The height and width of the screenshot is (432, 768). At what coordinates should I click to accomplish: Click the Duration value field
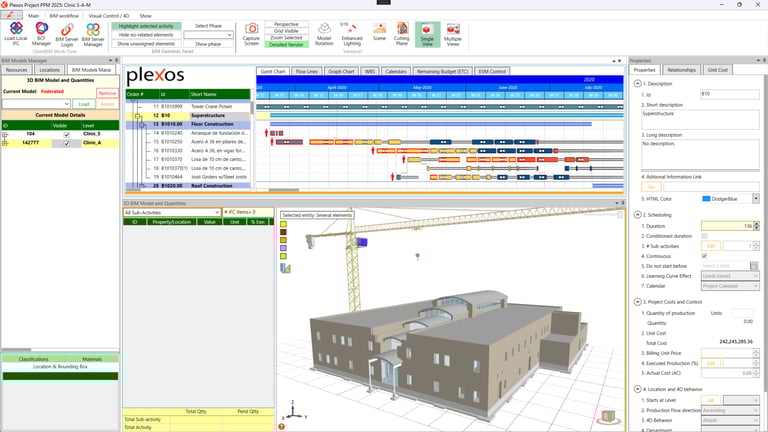click(727, 226)
